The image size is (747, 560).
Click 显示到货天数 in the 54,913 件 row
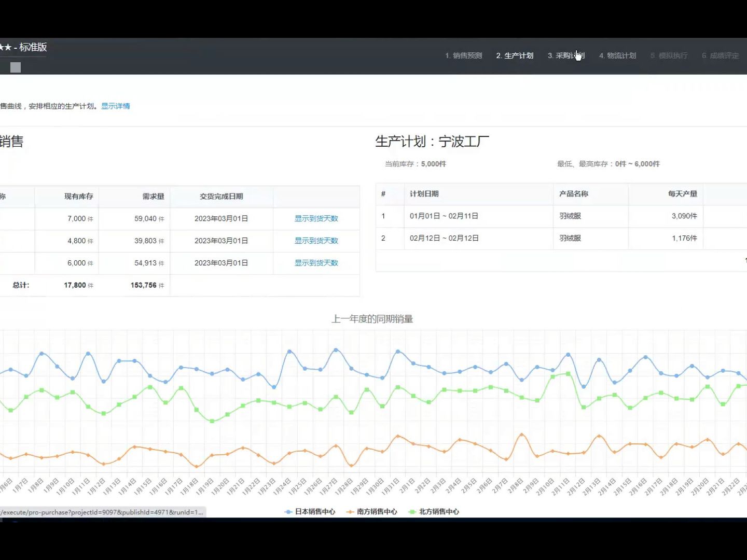pyautogui.click(x=316, y=263)
